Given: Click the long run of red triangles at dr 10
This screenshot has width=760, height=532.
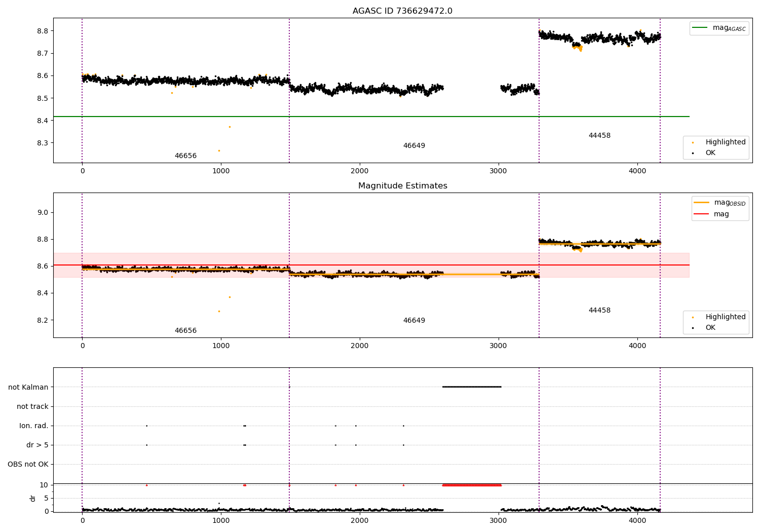Looking at the screenshot, I should pos(472,485).
